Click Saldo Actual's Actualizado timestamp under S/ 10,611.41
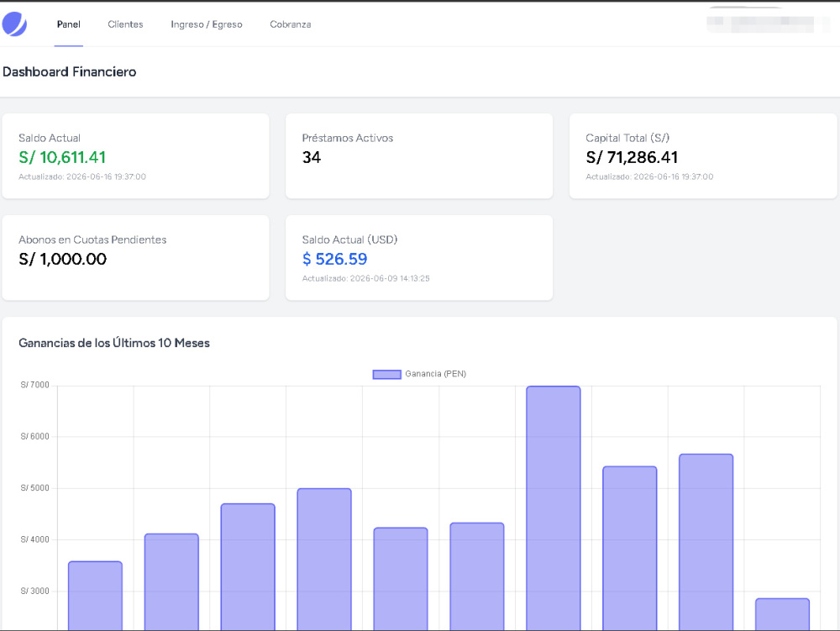 click(x=82, y=176)
